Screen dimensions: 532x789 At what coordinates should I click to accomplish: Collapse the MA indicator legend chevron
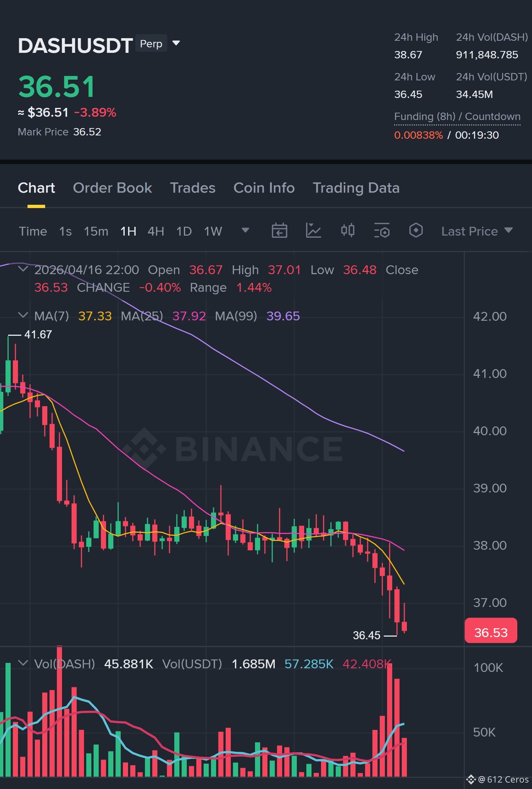coord(23,315)
